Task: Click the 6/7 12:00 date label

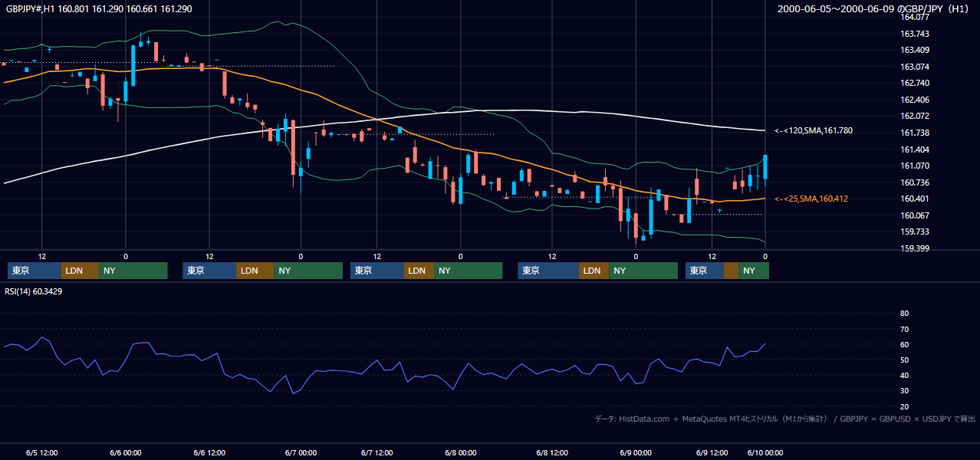Action: coord(377,452)
